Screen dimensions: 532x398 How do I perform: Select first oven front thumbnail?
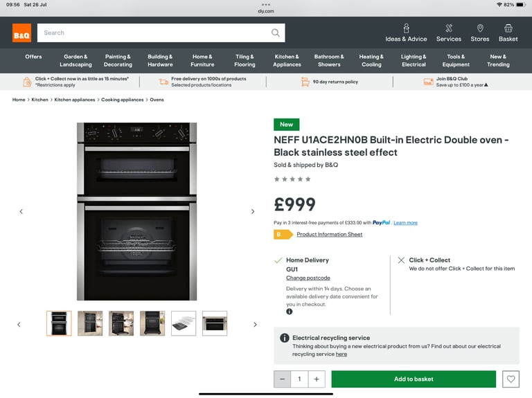(x=59, y=323)
